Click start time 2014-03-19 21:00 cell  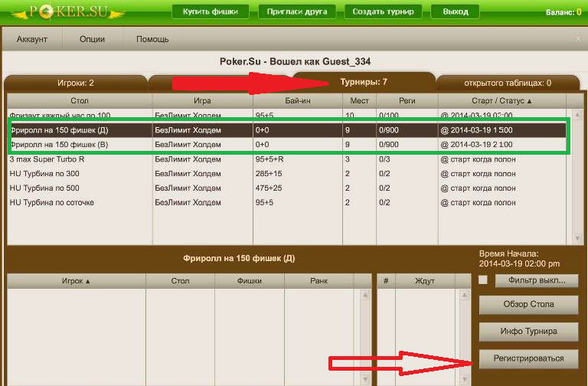(502, 145)
